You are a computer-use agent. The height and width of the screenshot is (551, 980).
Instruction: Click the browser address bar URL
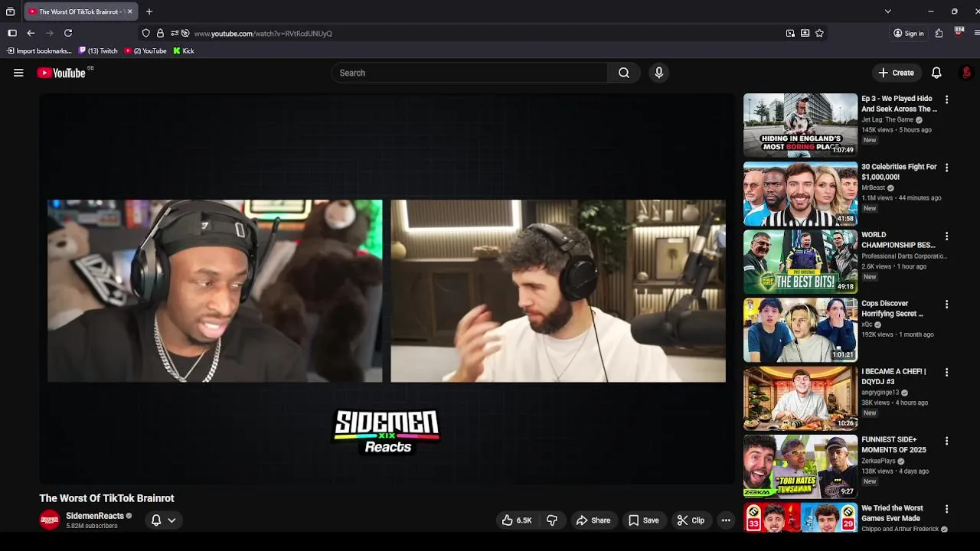(263, 34)
